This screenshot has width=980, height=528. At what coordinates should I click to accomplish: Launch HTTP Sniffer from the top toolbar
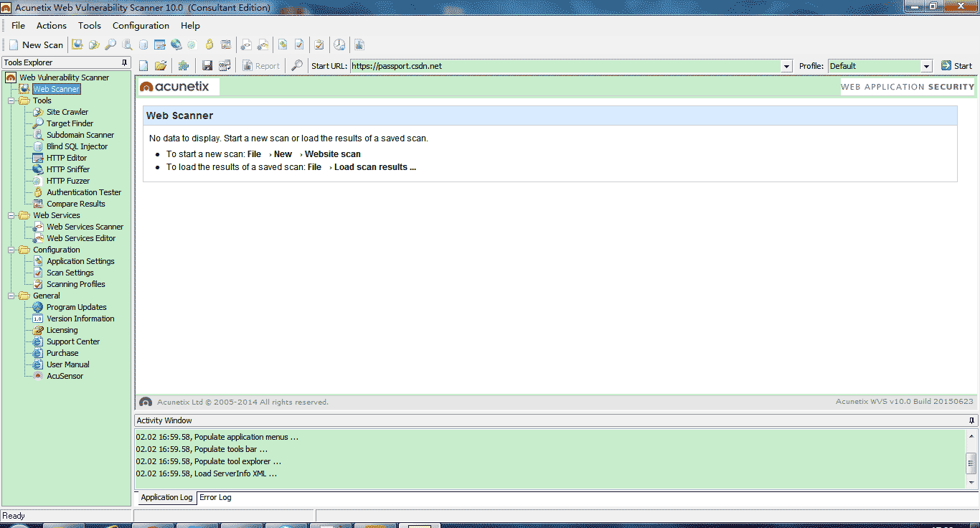coord(176,44)
